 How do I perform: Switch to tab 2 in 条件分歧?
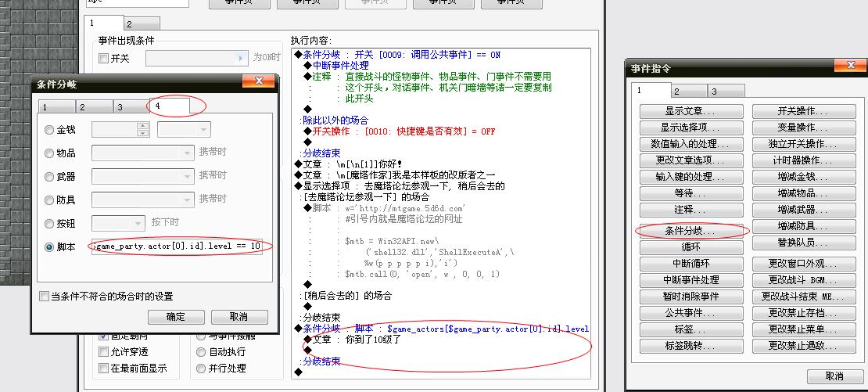coord(94,107)
